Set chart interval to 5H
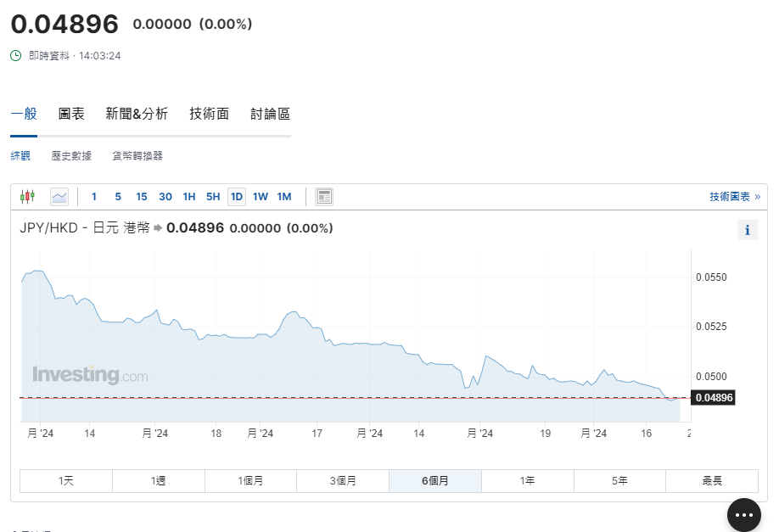The height and width of the screenshot is (532, 779). coord(213,197)
